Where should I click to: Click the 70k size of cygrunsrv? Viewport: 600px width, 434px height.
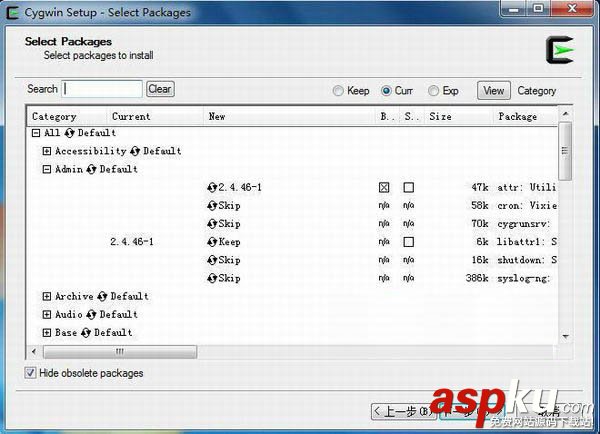point(480,224)
